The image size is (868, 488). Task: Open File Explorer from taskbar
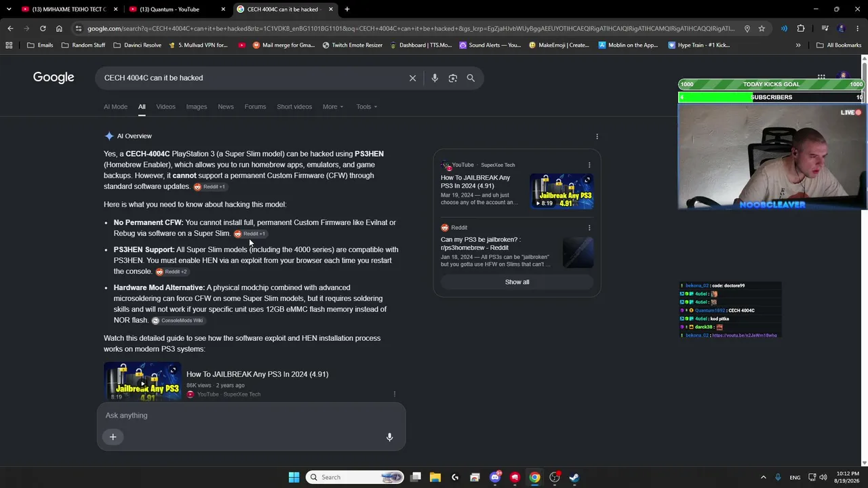(435, 477)
